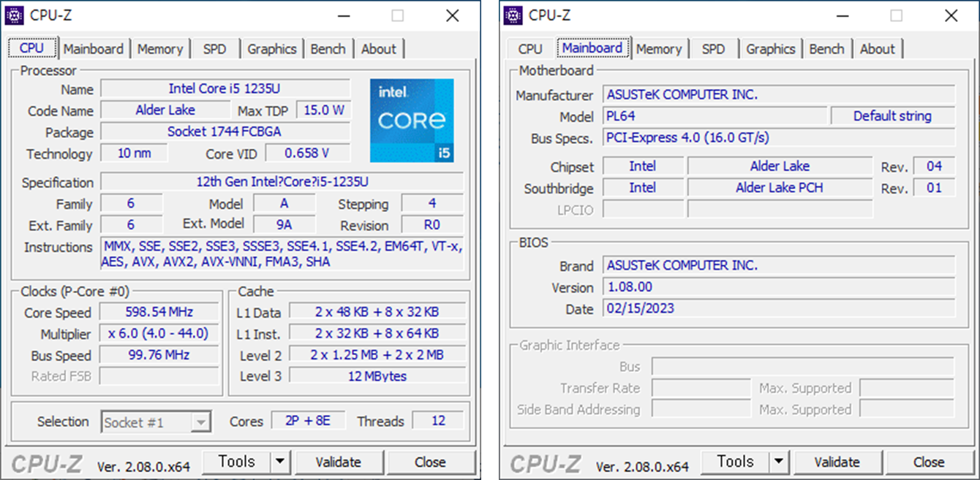
Task: Click the BIOS version 1.08.00 field
Action: pos(779,287)
